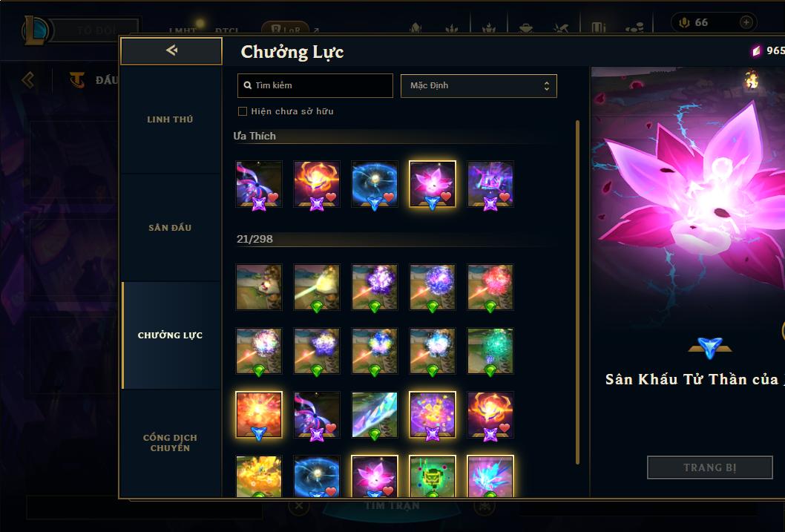The width and height of the screenshot is (785, 532).
Task: Select the pink lotus boom in favorites
Action: coord(433,184)
